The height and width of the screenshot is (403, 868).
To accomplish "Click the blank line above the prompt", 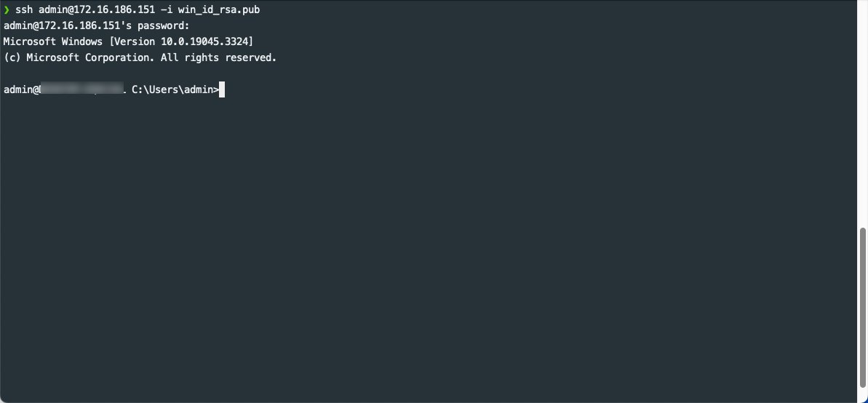I will coord(429,73).
